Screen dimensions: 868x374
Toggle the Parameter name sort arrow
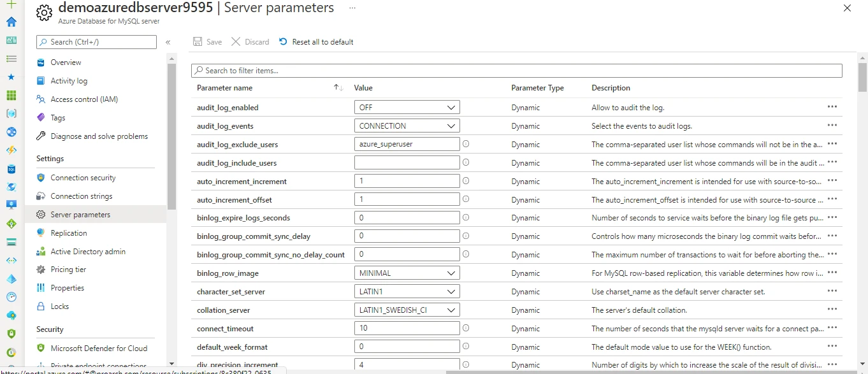[338, 87]
